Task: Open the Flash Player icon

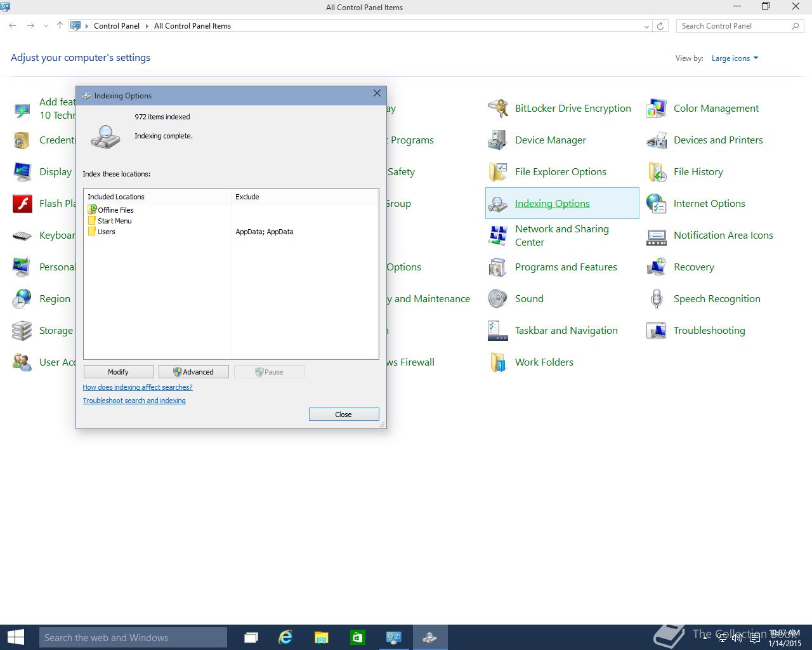Action: [22, 204]
